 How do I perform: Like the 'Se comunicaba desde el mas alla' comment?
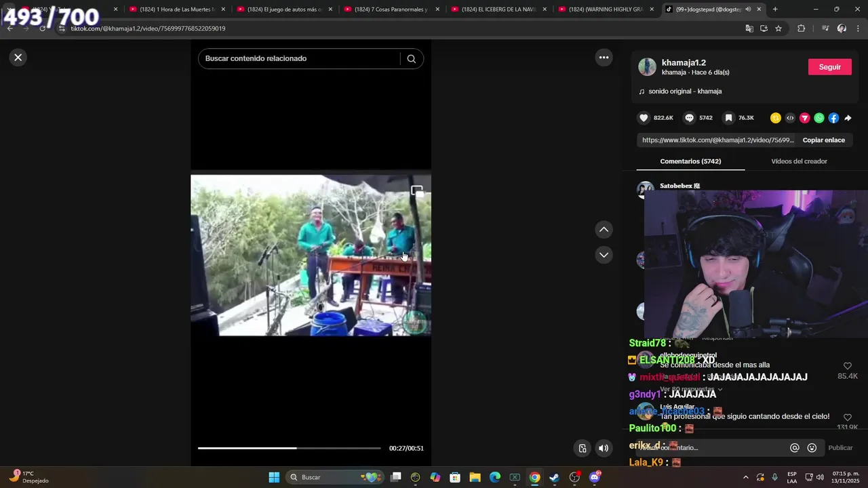[847, 366]
